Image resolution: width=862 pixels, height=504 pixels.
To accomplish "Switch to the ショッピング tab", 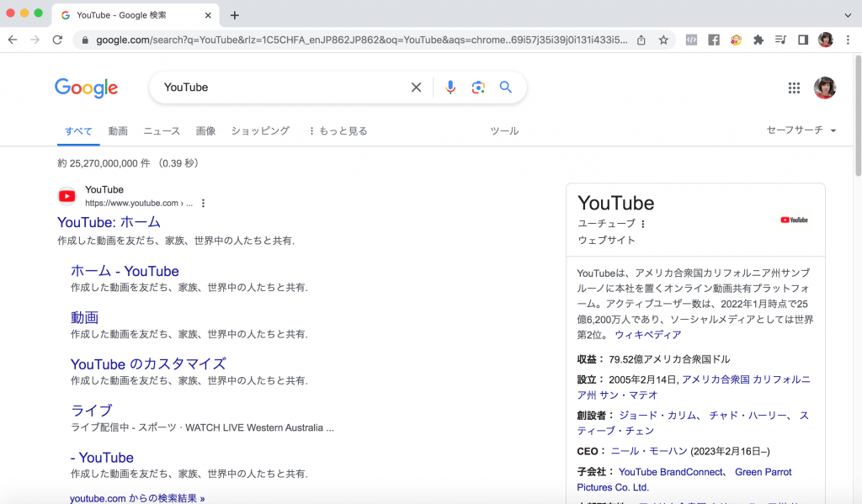I will point(260,130).
